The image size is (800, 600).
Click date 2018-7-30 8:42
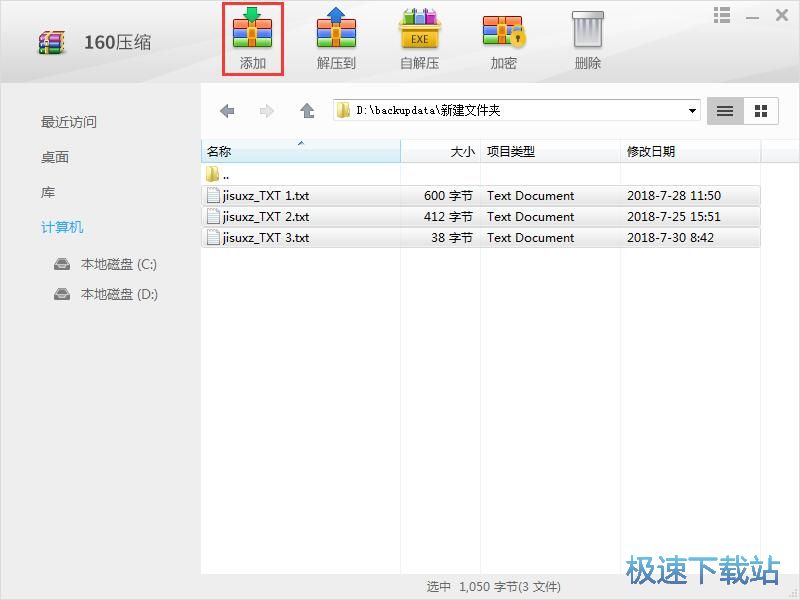pyautogui.click(x=670, y=238)
